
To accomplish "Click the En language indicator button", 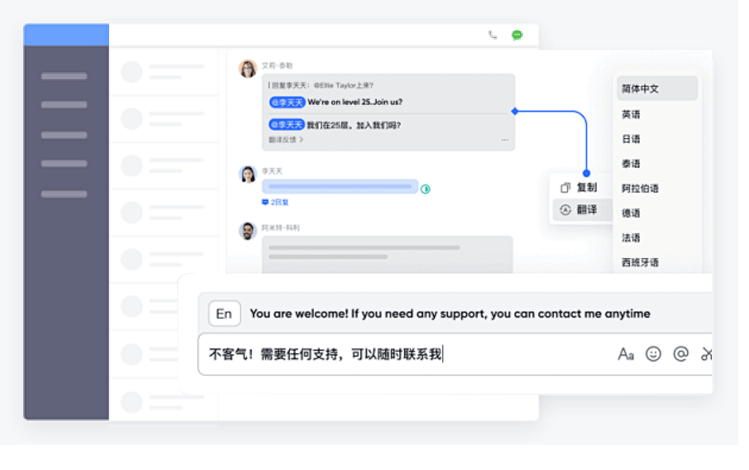I will click(x=224, y=313).
